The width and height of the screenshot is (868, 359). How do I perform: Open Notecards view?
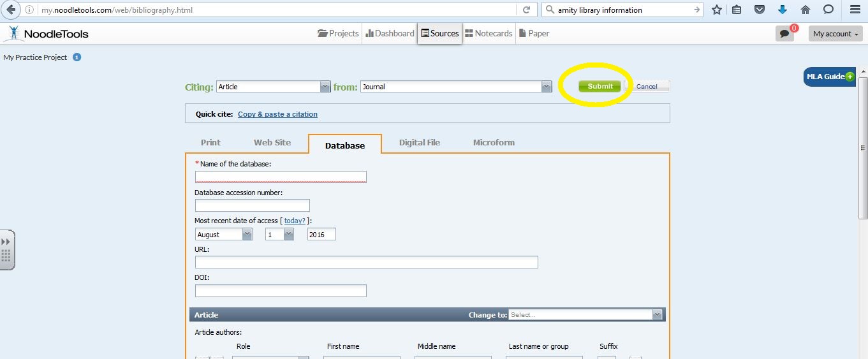[489, 33]
